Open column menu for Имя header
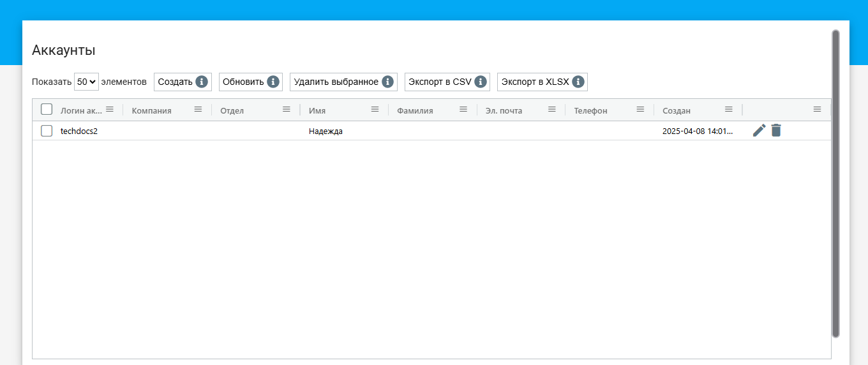868x365 pixels. tap(375, 110)
